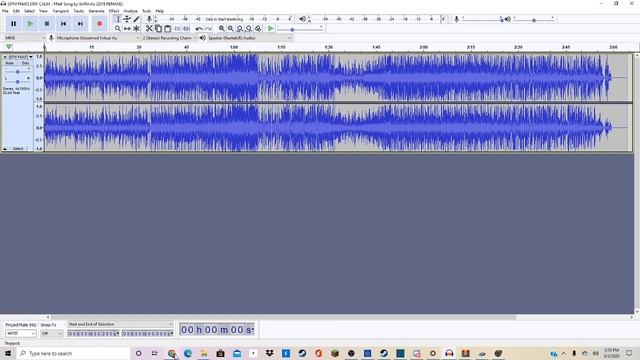640x360 pixels.
Task: Open the MME audio host dropdown
Action: [x=24, y=38]
